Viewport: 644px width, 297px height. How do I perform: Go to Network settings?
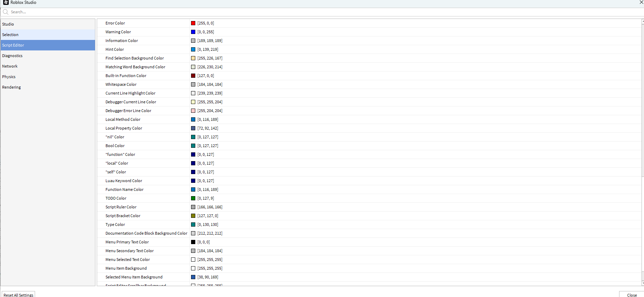click(x=48, y=66)
